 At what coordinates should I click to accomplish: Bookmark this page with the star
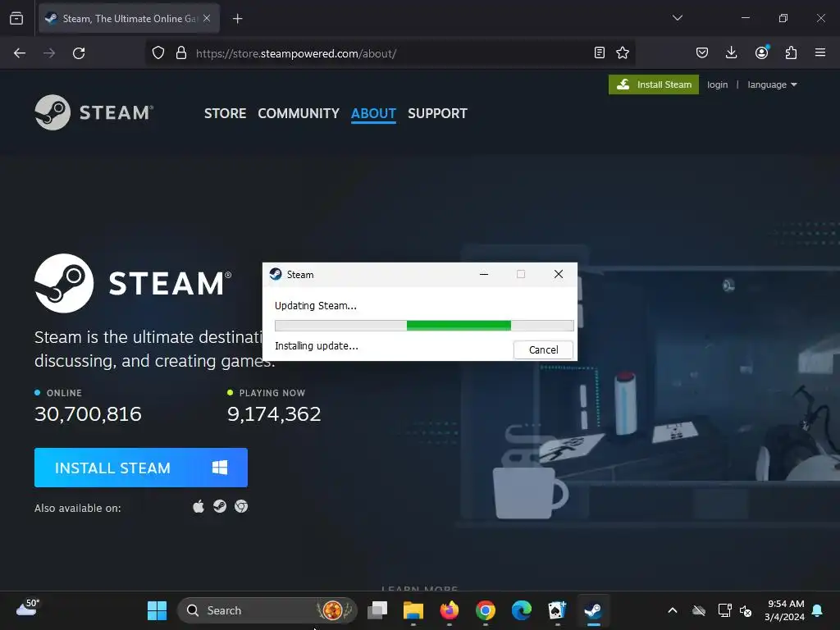coord(623,52)
